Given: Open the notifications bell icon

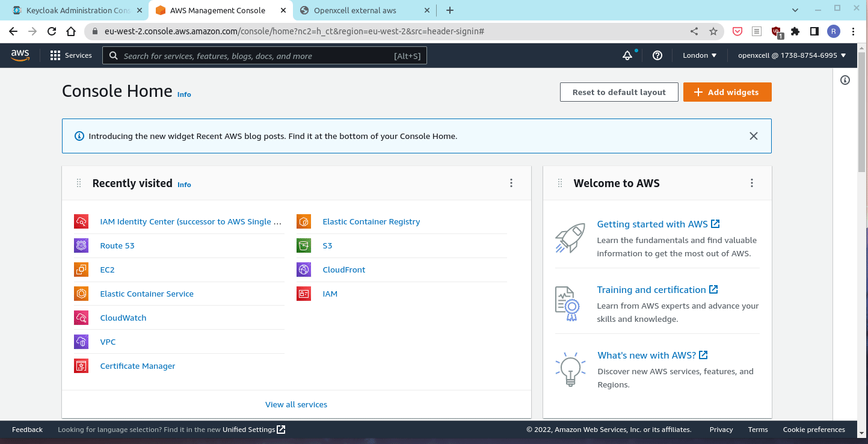Looking at the screenshot, I should tap(627, 55).
